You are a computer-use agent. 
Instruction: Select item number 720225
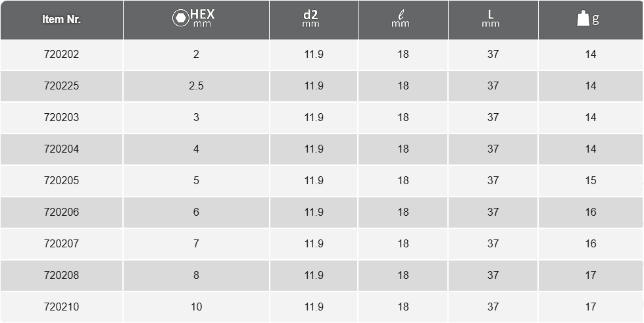62,86
